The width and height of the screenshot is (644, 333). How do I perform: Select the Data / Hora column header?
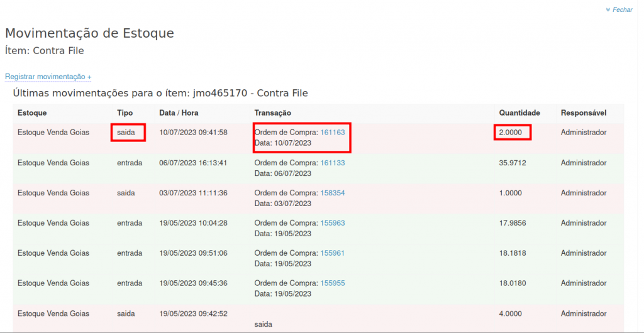coord(179,113)
